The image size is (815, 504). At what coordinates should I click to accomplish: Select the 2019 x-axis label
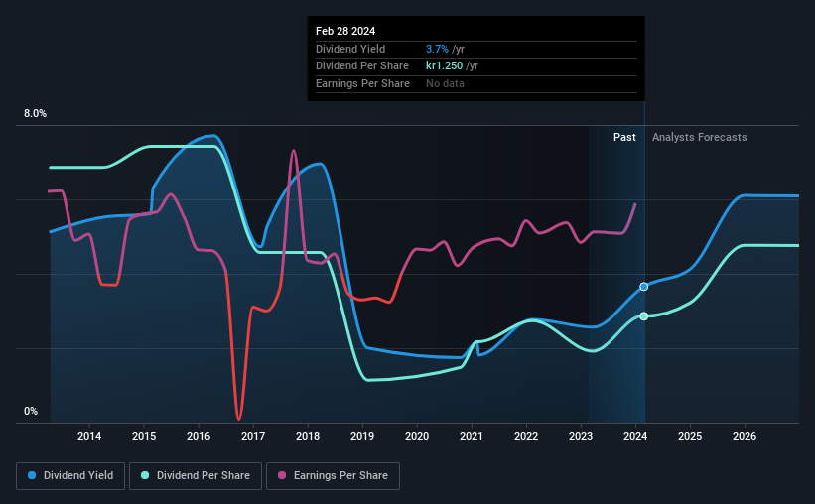(362, 436)
